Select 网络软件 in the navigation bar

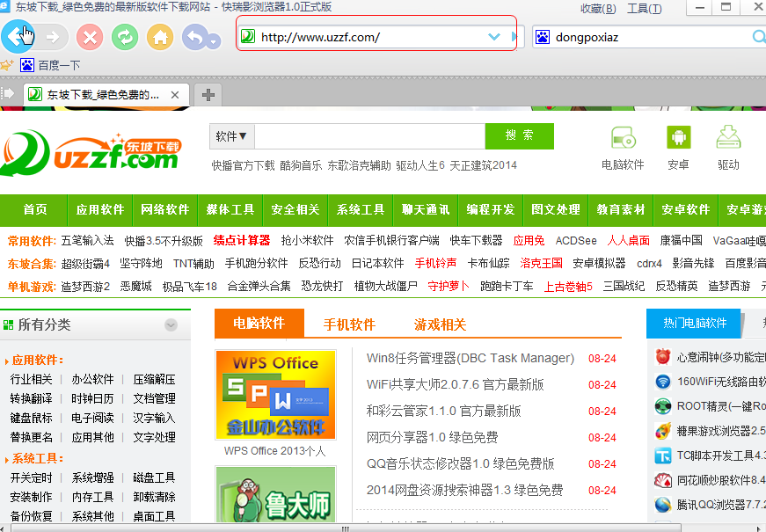[165, 209]
